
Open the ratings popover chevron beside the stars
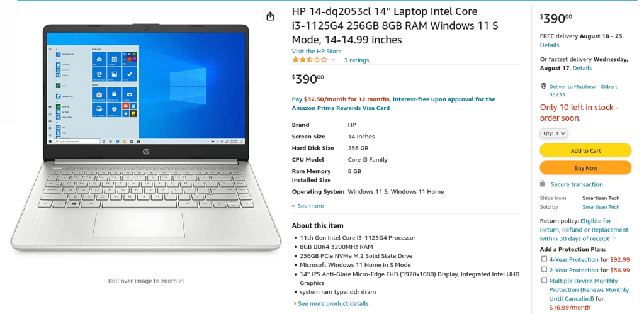point(333,60)
